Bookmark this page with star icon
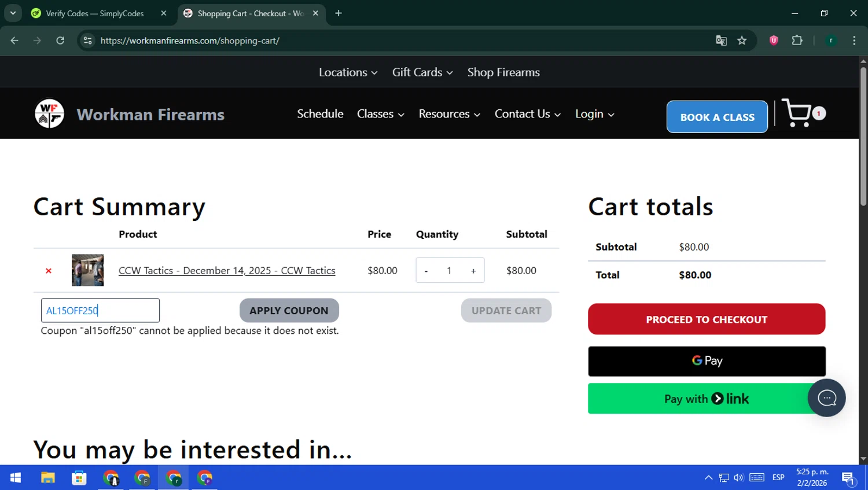This screenshot has height=490, width=868. (x=742, y=40)
